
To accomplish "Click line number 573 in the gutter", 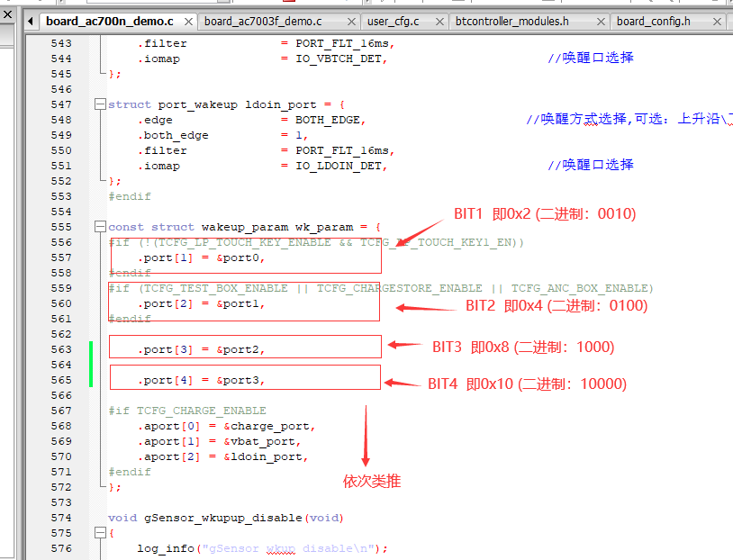I will (61, 502).
